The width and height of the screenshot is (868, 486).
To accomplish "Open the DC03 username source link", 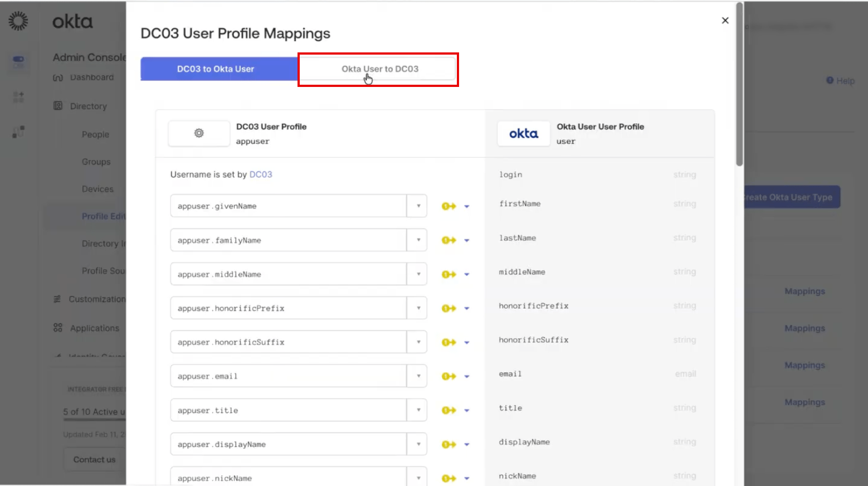I will pos(261,174).
